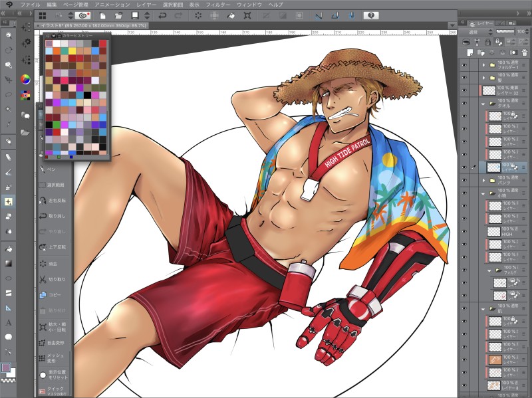Click the 自由変形 quick access button
Screen dimensions: 532x398
(53, 343)
